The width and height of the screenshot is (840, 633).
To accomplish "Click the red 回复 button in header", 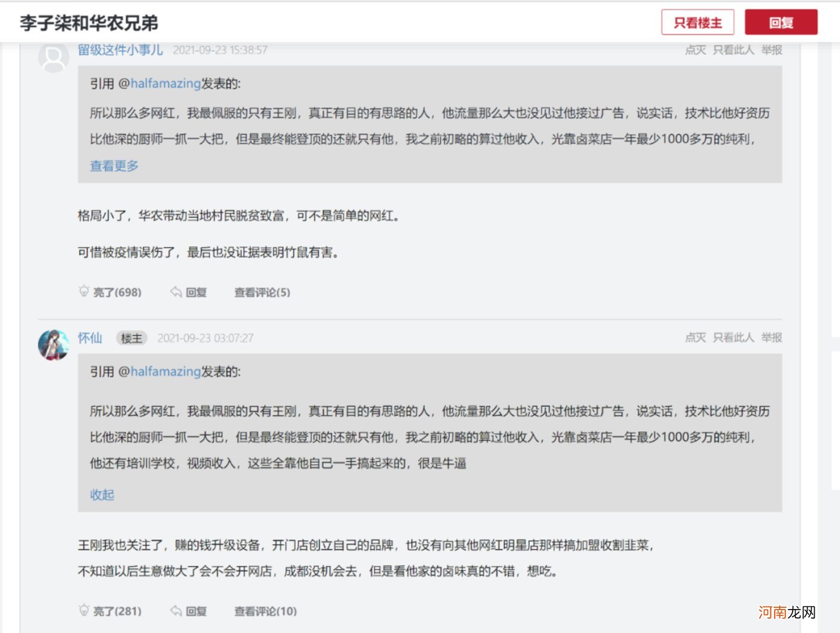I will click(781, 23).
